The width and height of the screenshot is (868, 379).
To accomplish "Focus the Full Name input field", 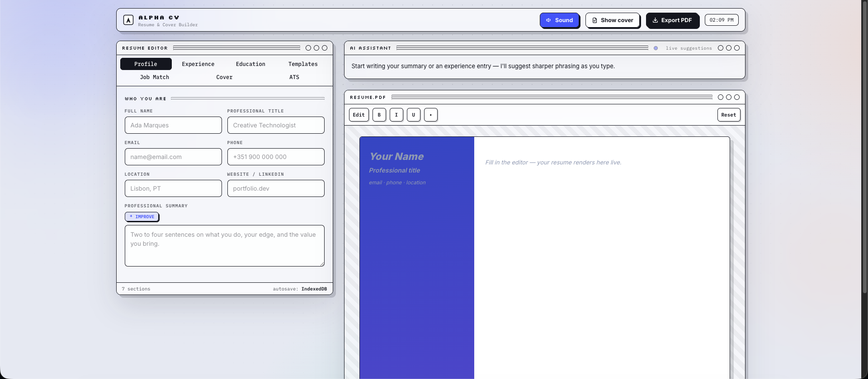I will [173, 125].
